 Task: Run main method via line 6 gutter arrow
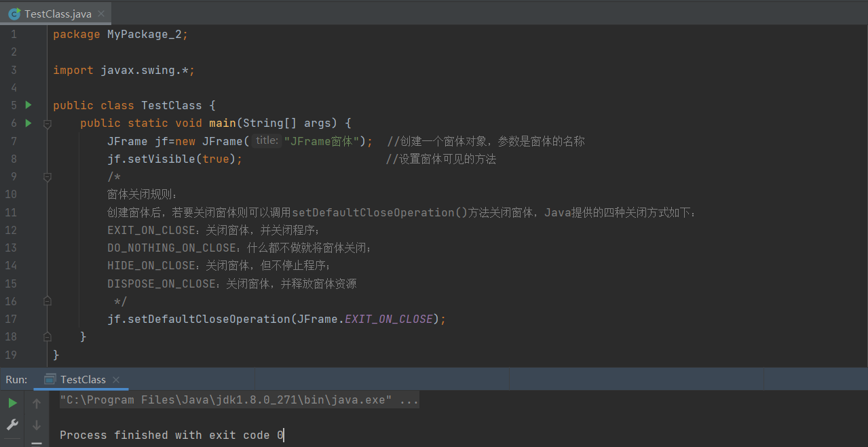[x=29, y=123]
